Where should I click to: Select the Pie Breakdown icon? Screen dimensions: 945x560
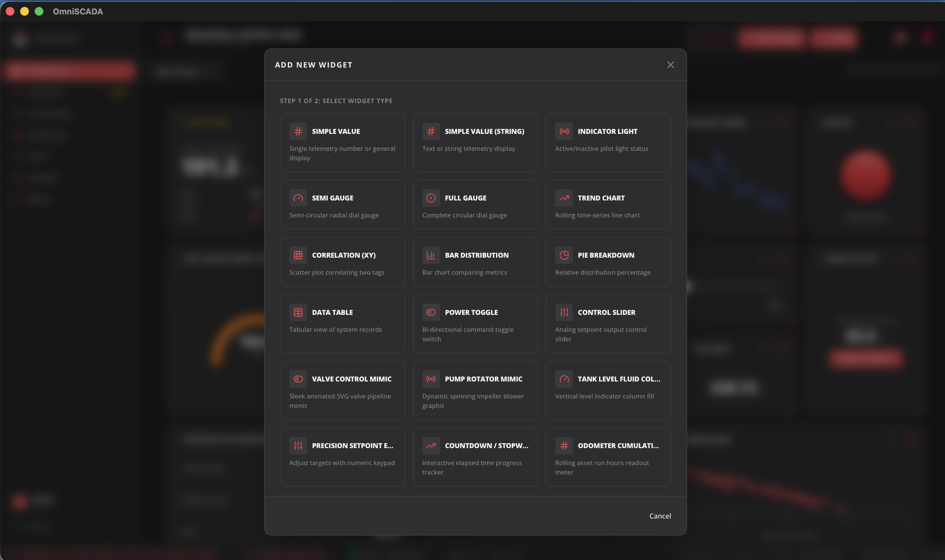tap(564, 255)
